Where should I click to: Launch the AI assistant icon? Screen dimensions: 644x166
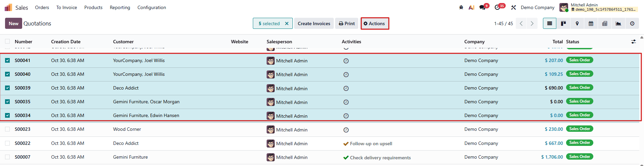[471, 7]
